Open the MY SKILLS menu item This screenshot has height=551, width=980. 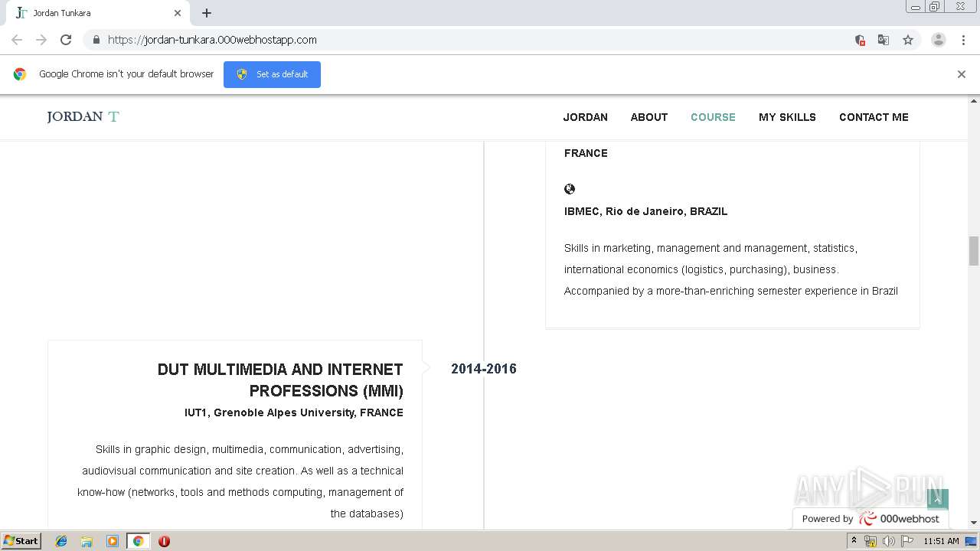point(787,117)
